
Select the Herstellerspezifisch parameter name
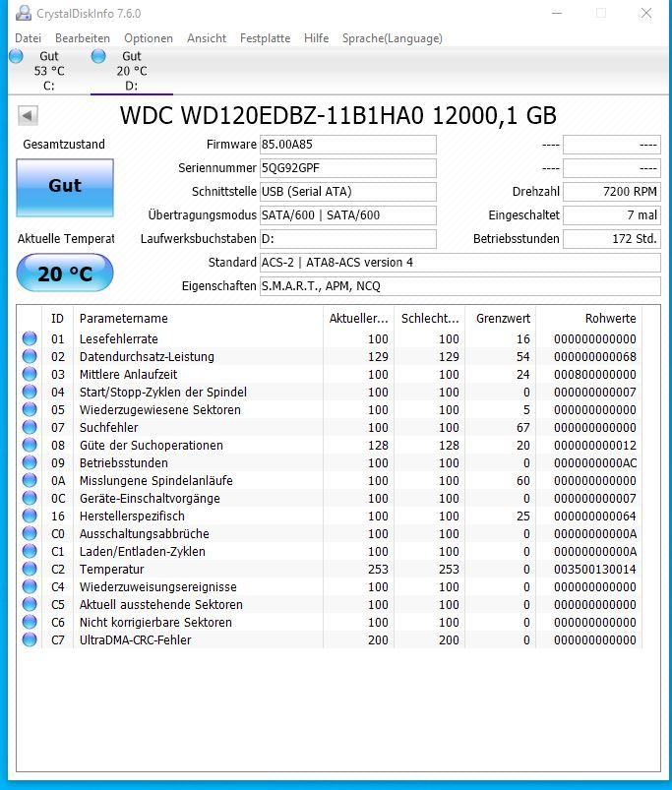tap(132, 516)
